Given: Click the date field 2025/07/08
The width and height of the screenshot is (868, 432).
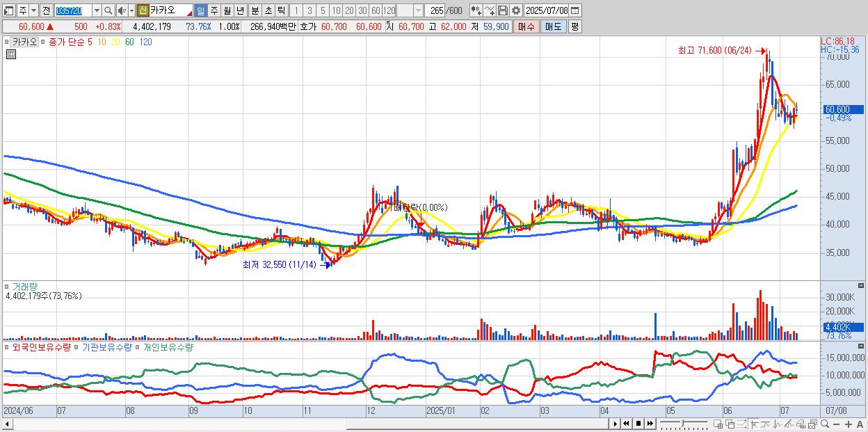Looking at the screenshot, I should click(x=547, y=10).
